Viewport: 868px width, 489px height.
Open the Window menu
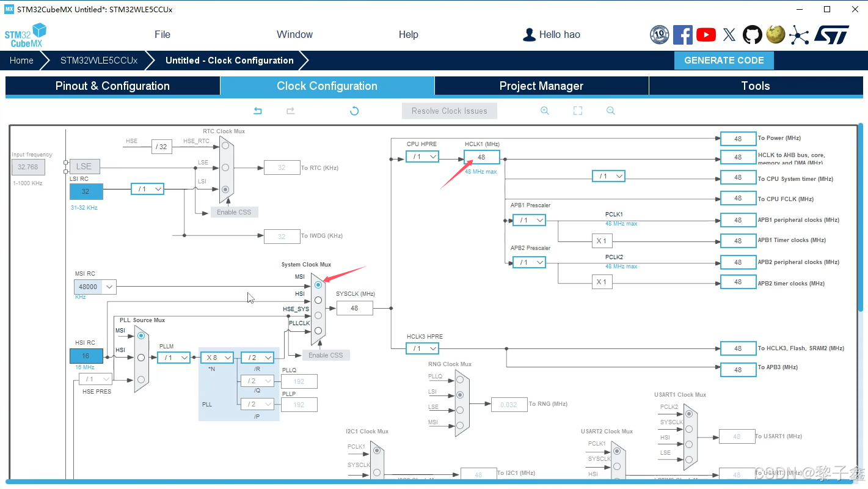click(x=294, y=35)
